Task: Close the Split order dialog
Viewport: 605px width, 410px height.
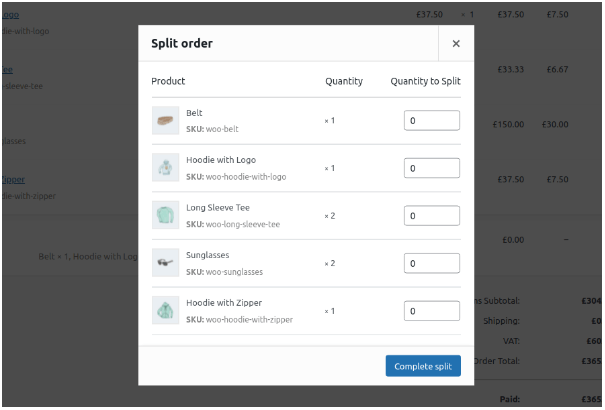Action: (x=456, y=44)
